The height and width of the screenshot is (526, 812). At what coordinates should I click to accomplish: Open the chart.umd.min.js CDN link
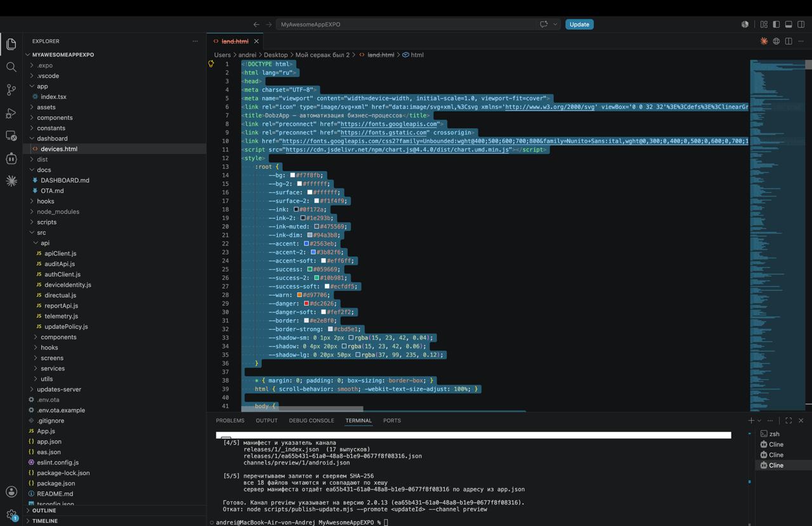click(397, 150)
